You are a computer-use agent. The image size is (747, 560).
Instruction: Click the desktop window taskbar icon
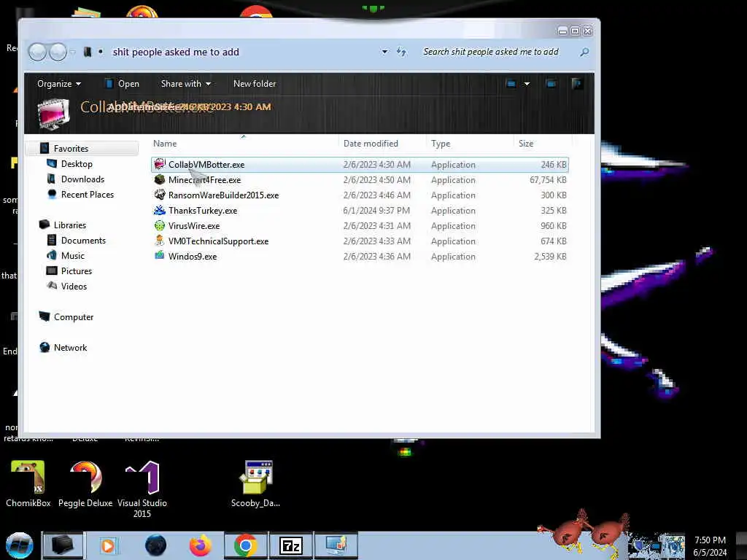coord(336,545)
